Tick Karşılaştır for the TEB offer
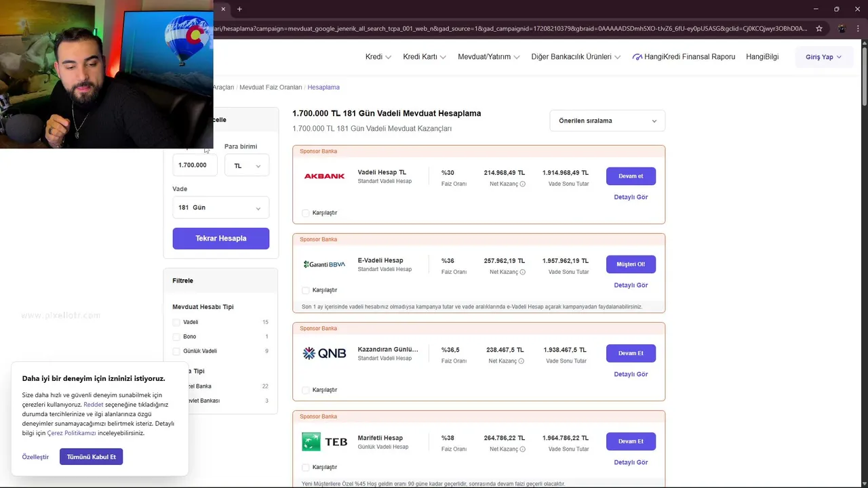Viewport: 868px width, 488px height. click(305, 467)
